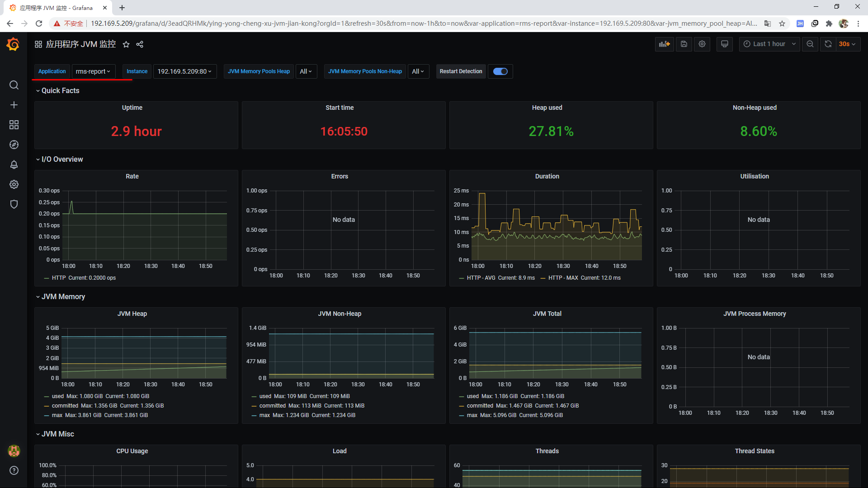Open the instance 192.169.5.209:80 dropdown

pos(184,71)
